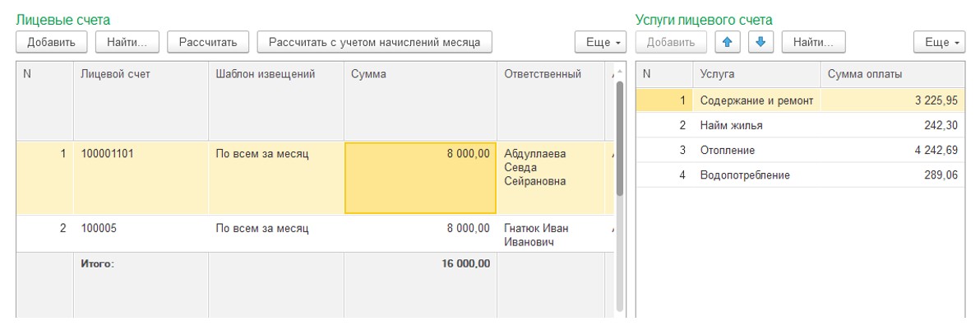Click greyed Добавить in the services panel
Viewport: 980px width, 326px height.
click(x=671, y=42)
